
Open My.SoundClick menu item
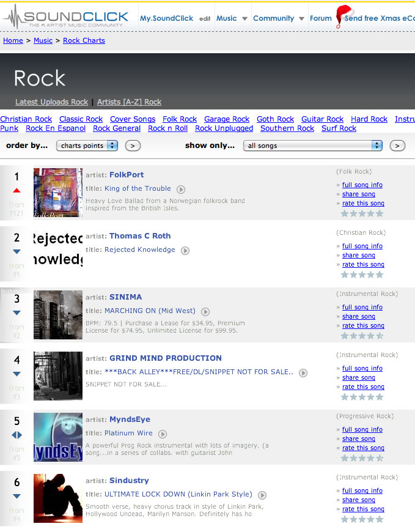point(166,18)
